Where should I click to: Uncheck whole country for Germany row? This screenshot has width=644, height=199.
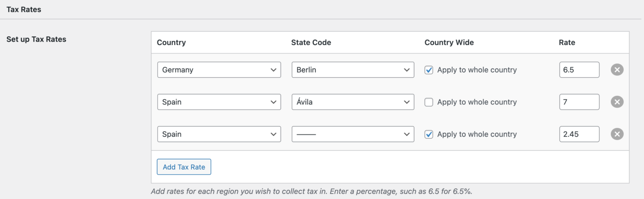pos(428,70)
